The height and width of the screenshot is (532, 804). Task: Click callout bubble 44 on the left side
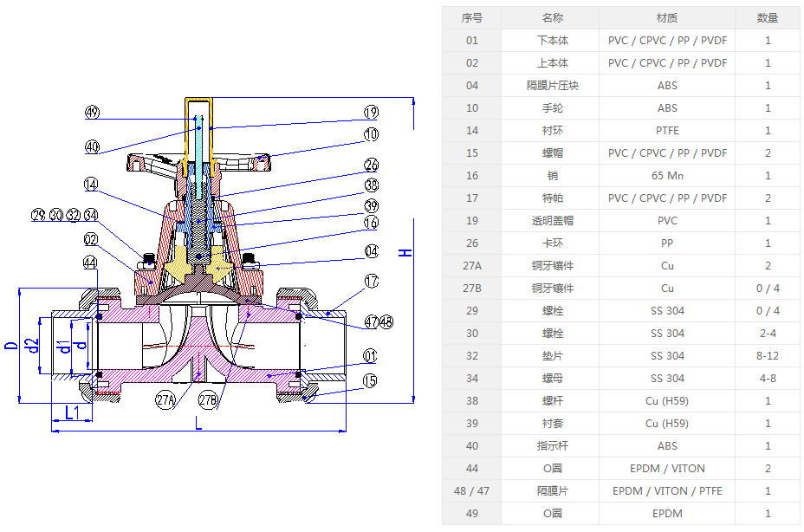click(x=90, y=262)
